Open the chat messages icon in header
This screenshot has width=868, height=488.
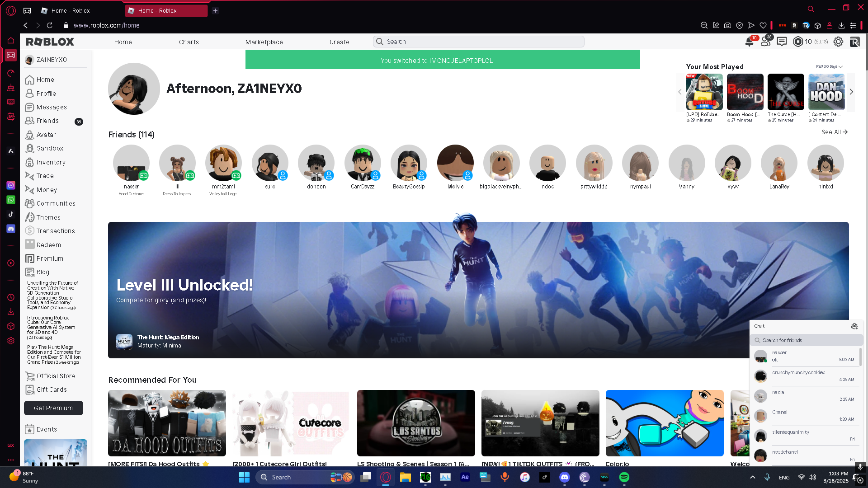(782, 42)
